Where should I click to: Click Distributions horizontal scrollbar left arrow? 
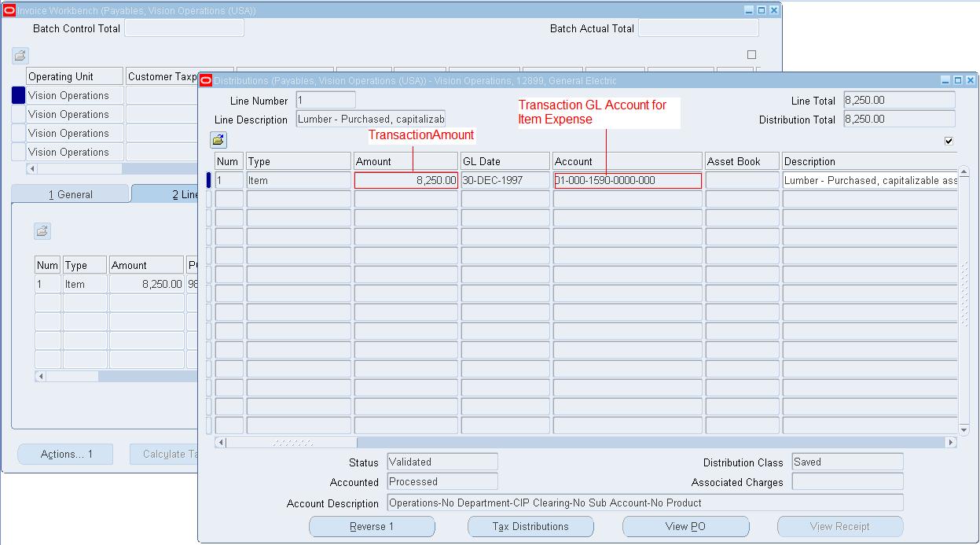click(221, 443)
